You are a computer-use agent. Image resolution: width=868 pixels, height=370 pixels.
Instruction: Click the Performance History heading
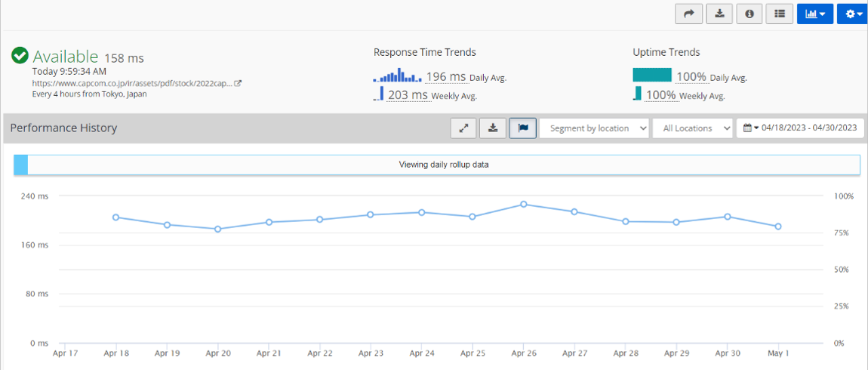pos(63,128)
